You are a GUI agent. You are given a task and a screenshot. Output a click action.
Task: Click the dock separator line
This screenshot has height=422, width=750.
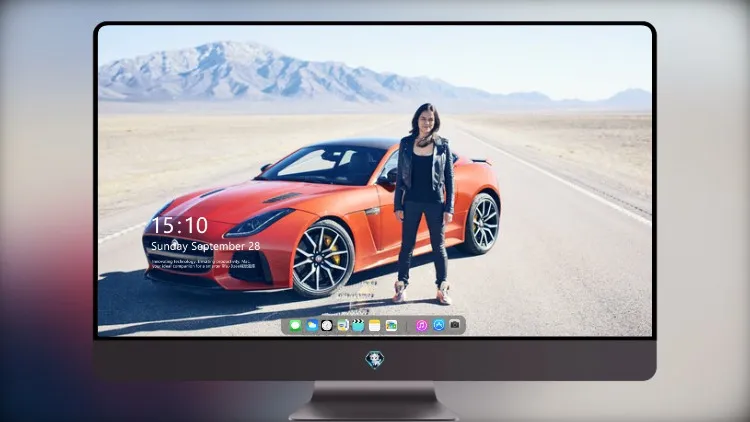406,326
